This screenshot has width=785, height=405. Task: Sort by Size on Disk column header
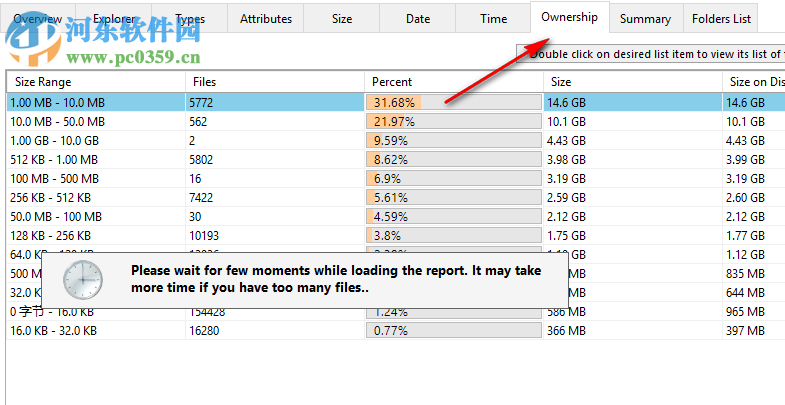coord(754,82)
